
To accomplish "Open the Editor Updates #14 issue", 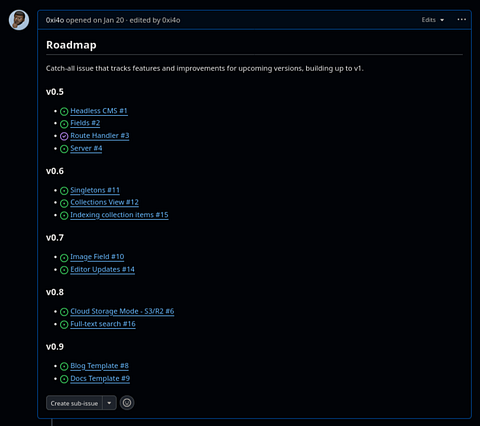I will [x=102, y=269].
